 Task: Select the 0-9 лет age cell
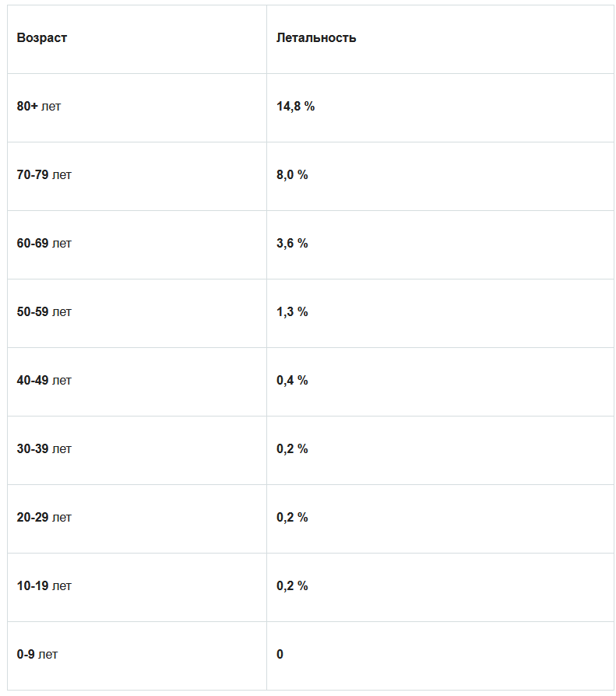tap(37, 655)
